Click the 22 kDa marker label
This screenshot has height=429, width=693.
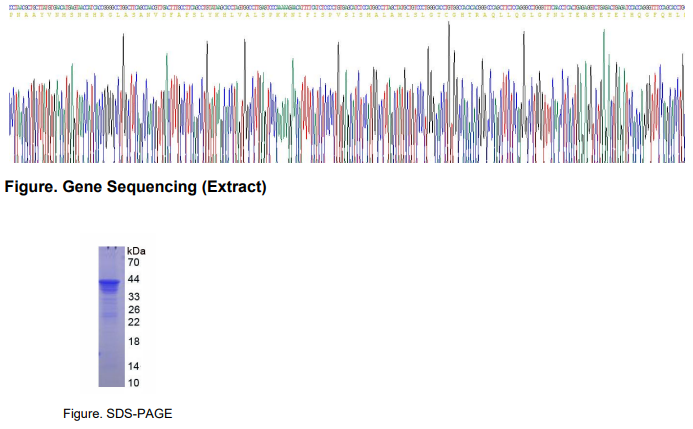click(134, 322)
